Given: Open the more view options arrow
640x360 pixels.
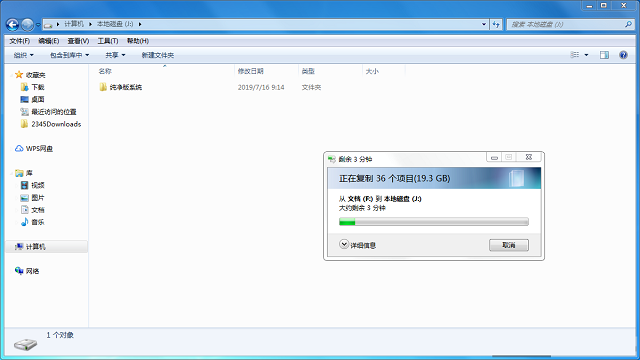Looking at the screenshot, I should tap(587, 55).
